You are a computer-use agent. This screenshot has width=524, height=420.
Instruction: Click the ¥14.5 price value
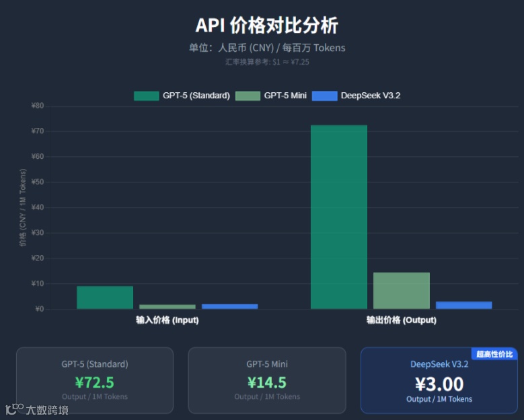point(267,382)
